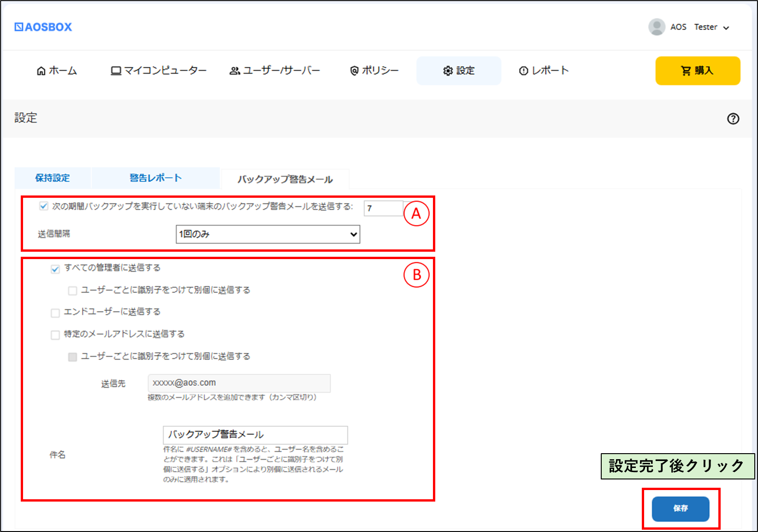The image size is (758, 532).
Task: Open help via the question mark icon
Action: point(733,118)
